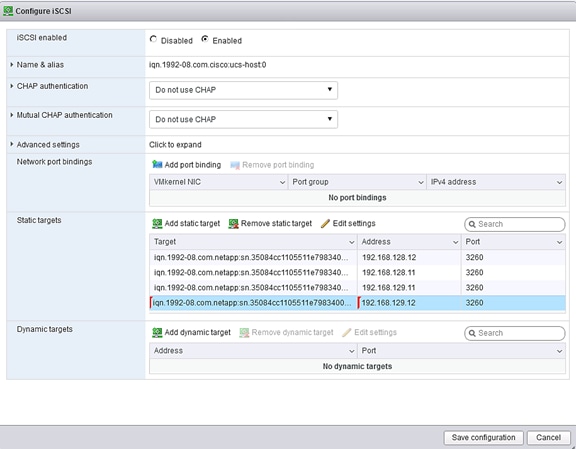This screenshot has width=576, height=449.
Task: Click the Remove static target icon
Action: click(x=234, y=223)
